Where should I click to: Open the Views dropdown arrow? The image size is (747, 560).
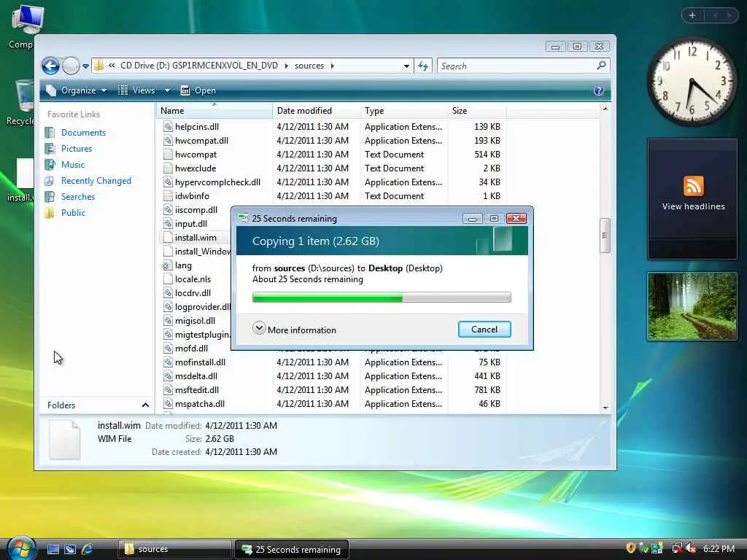pyautogui.click(x=167, y=90)
